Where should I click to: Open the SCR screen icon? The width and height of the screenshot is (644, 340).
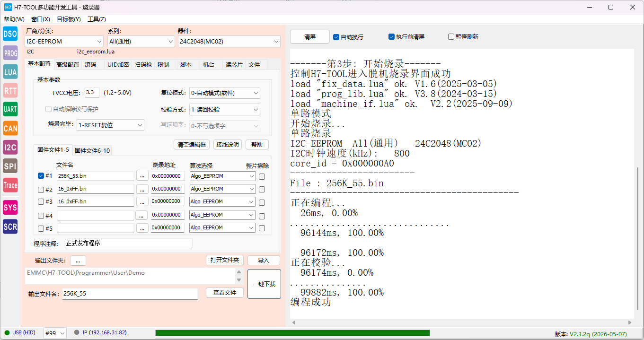tap(10, 227)
